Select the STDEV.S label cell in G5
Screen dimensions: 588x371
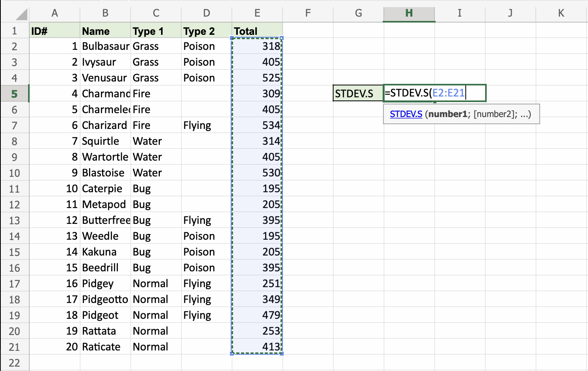358,93
